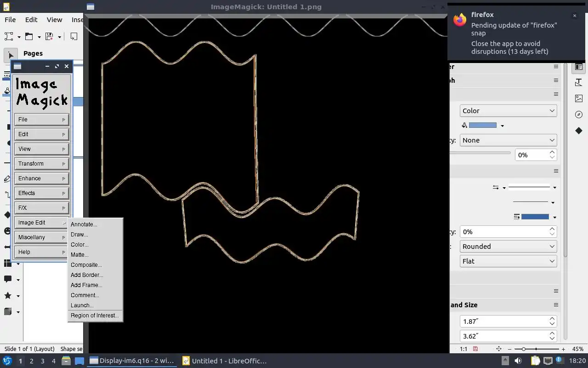Screen dimensions: 588x368
Task: Open the Gallery deck in sidebar
Action: coord(578,98)
